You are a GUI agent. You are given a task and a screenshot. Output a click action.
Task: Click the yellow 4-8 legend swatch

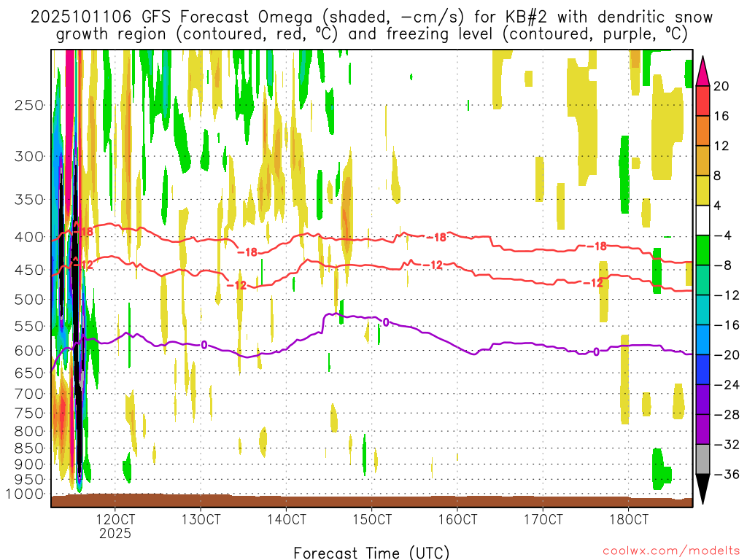tap(703, 190)
